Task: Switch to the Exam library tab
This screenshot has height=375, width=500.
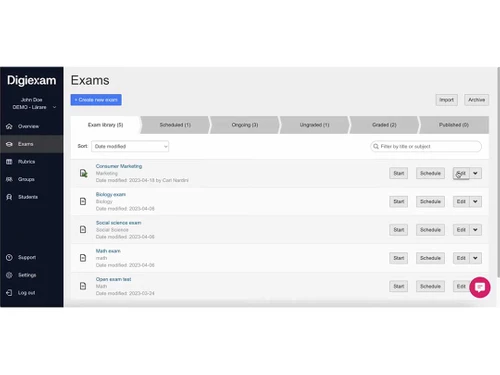Action: [105, 125]
